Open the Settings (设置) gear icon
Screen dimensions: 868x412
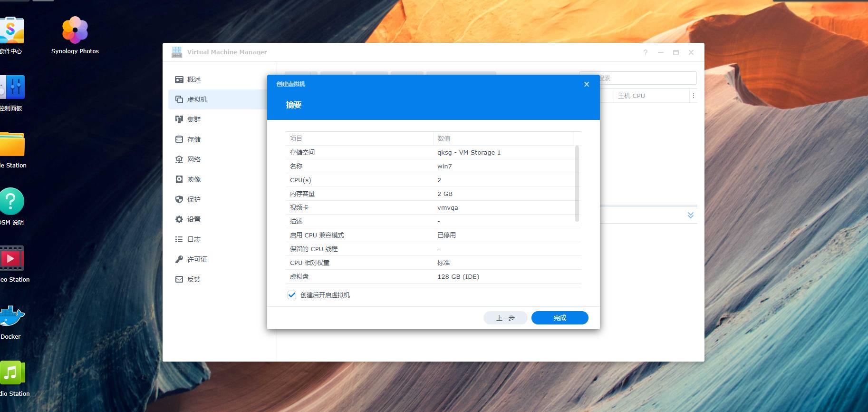[179, 219]
